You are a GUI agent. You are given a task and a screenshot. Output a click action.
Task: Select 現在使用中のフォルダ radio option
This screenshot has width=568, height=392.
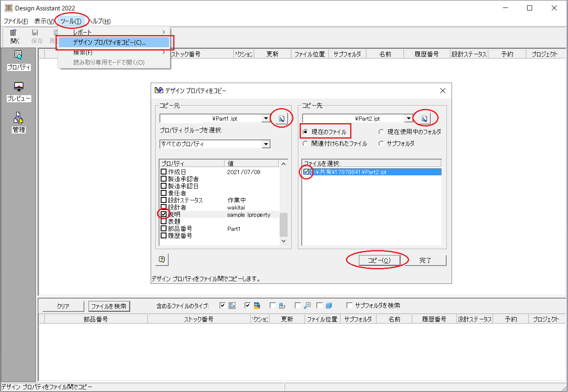coord(381,132)
